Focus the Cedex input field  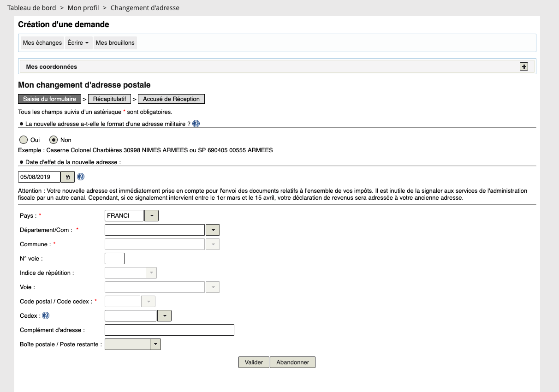point(131,316)
